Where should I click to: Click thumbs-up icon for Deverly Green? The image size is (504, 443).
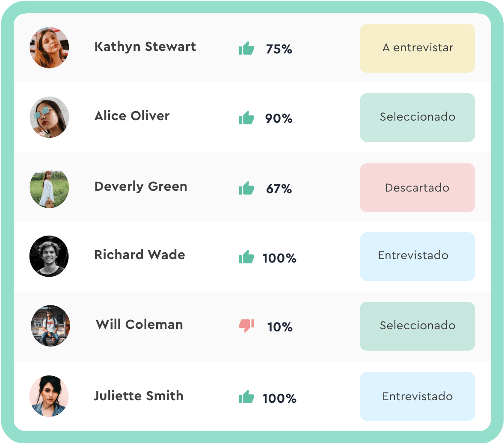246,188
